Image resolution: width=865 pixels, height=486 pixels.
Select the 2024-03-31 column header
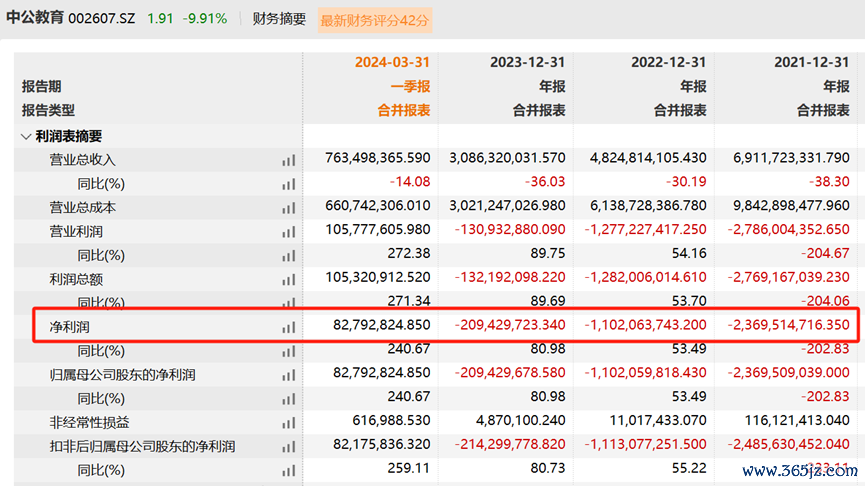point(392,62)
